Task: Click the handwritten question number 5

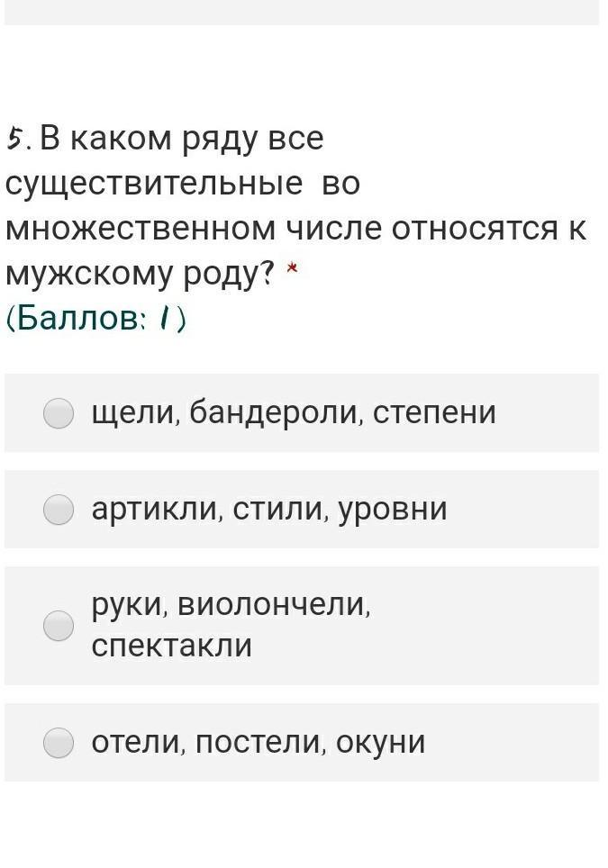Action: [14, 139]
